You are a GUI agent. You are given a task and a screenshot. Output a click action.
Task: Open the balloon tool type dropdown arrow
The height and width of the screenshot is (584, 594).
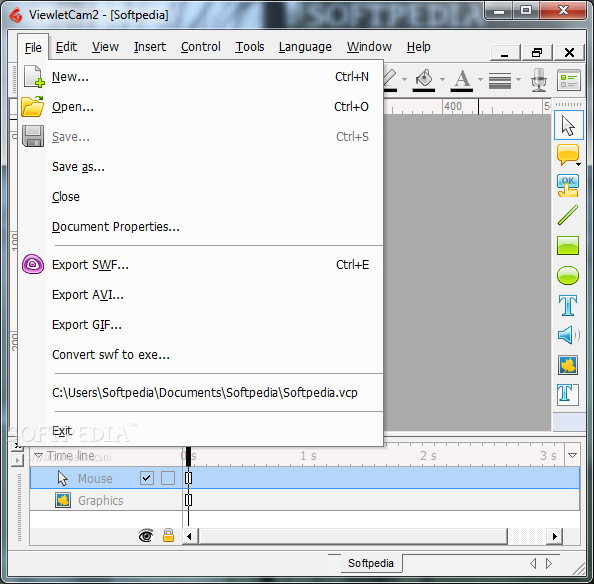point(578,164)
